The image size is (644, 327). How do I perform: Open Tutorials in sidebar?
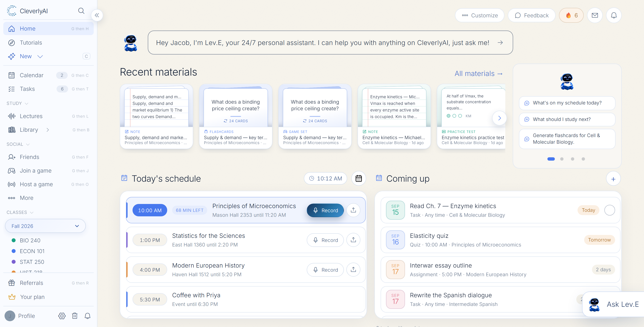click(x=48, y=43)
